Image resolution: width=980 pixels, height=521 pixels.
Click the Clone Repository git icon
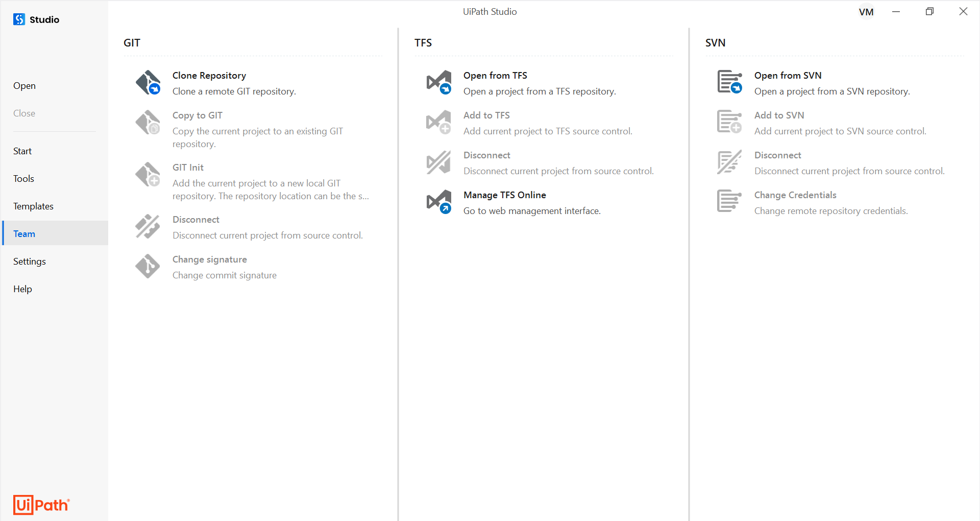click(x=148, y=82)
